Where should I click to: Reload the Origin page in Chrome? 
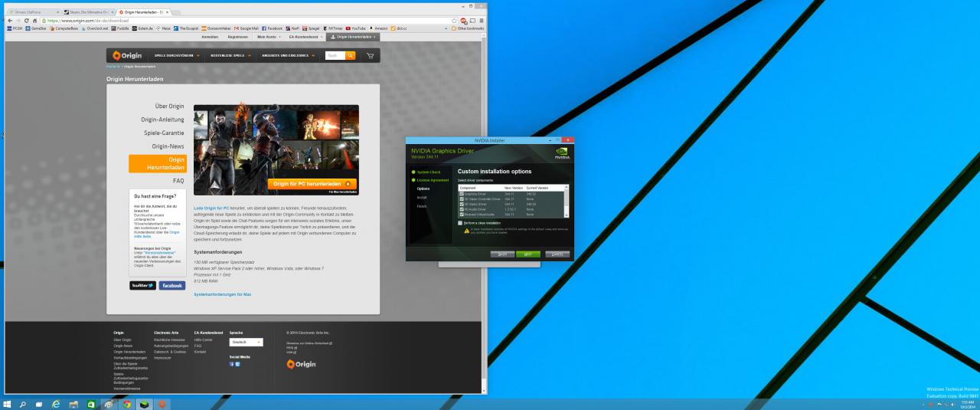coord(26,20)
